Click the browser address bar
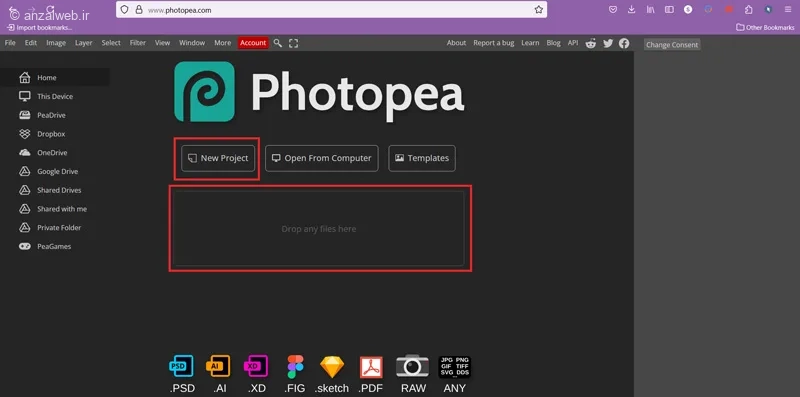The image size is (800, 397). click(332, 10)
